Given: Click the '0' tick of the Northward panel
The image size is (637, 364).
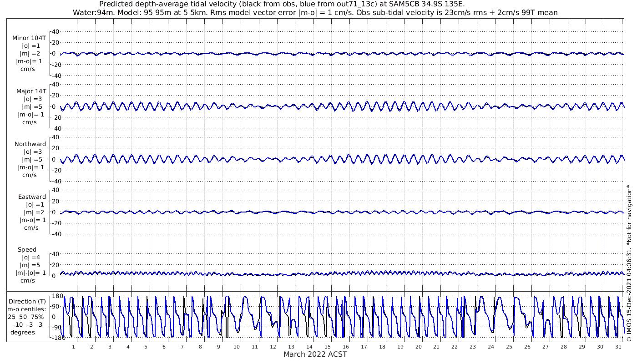Looking at the screenshot, I should [54, 159].
